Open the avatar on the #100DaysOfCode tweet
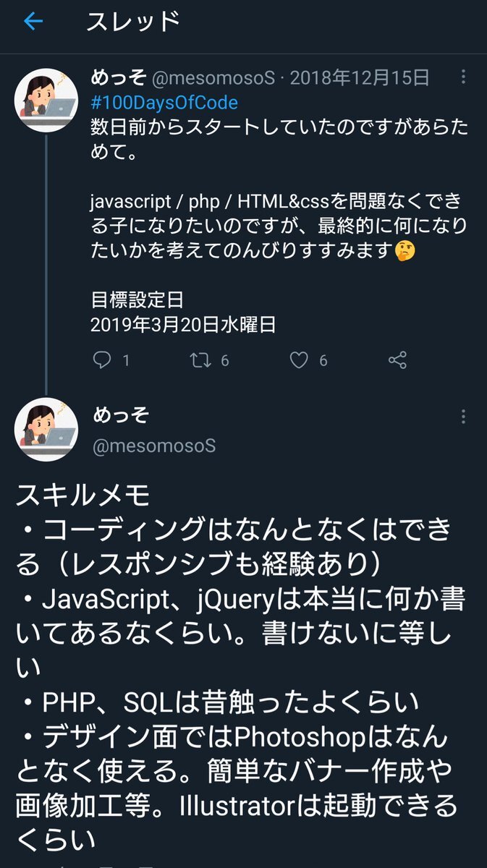 (x=46, y=101)
